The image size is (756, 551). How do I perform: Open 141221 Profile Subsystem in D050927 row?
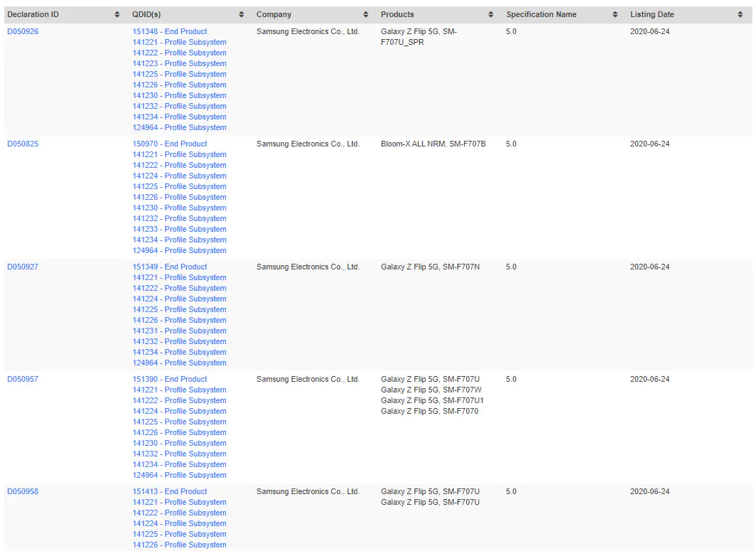[x=179, y=277]
